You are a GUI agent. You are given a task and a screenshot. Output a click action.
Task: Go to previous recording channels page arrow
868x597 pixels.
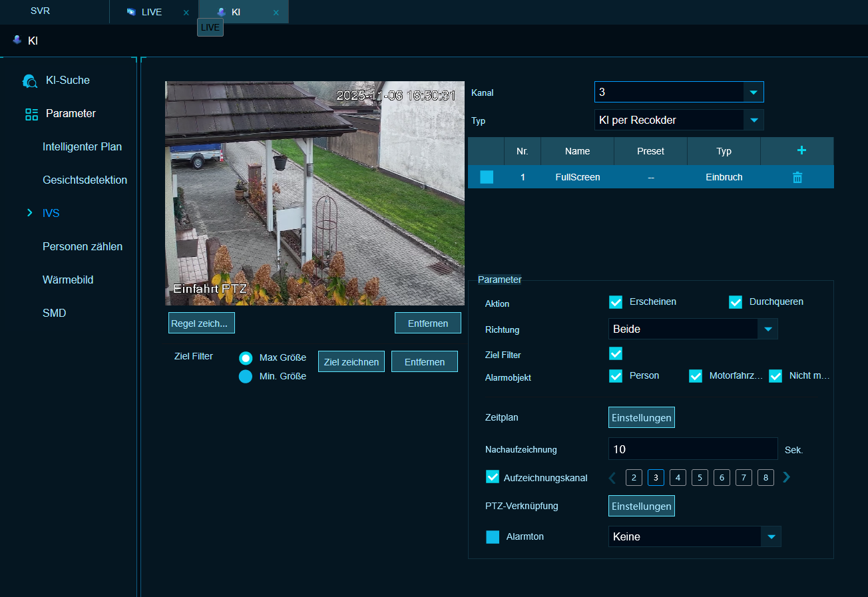pyautogui.click(x=612, y=477)
